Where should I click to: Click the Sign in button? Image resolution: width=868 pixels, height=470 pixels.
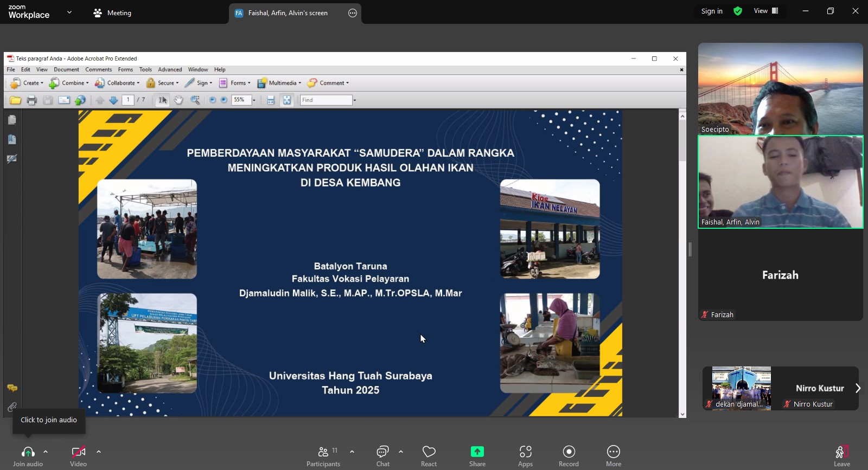(712, 11)
